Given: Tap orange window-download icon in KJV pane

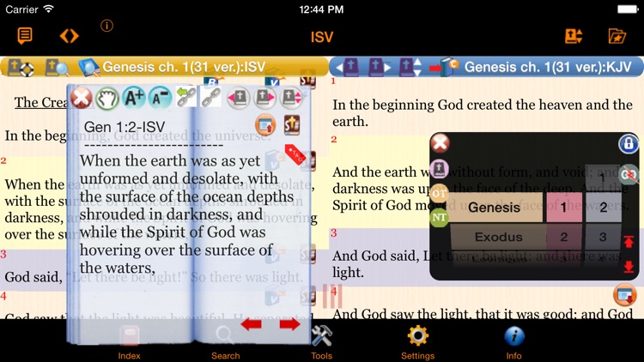Looking at the screenshot, I should [625, 295].
